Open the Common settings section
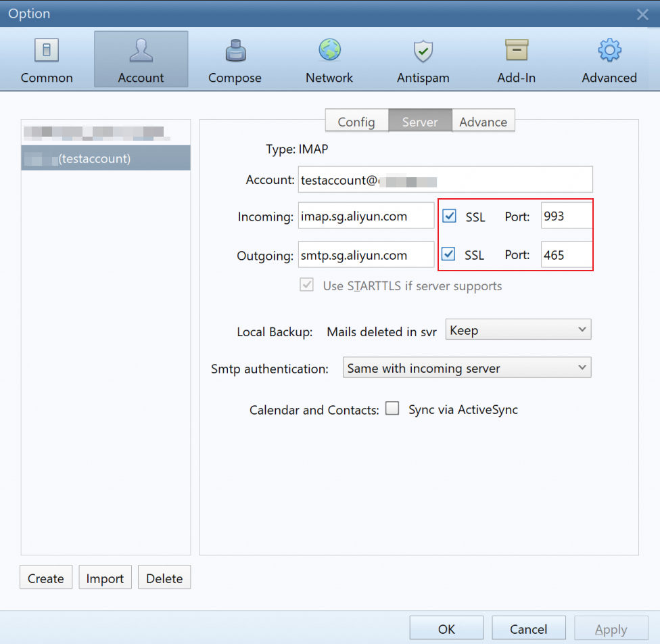The height and width of the screenshot is (644, 660). pyautogui.click(x=47, y=60)
